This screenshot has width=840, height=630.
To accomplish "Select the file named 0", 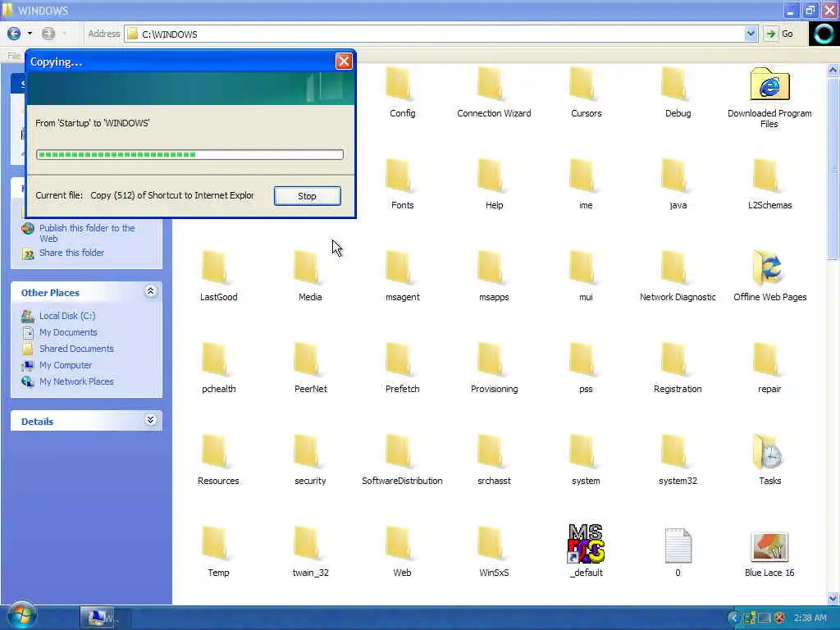I will point(678,551).
